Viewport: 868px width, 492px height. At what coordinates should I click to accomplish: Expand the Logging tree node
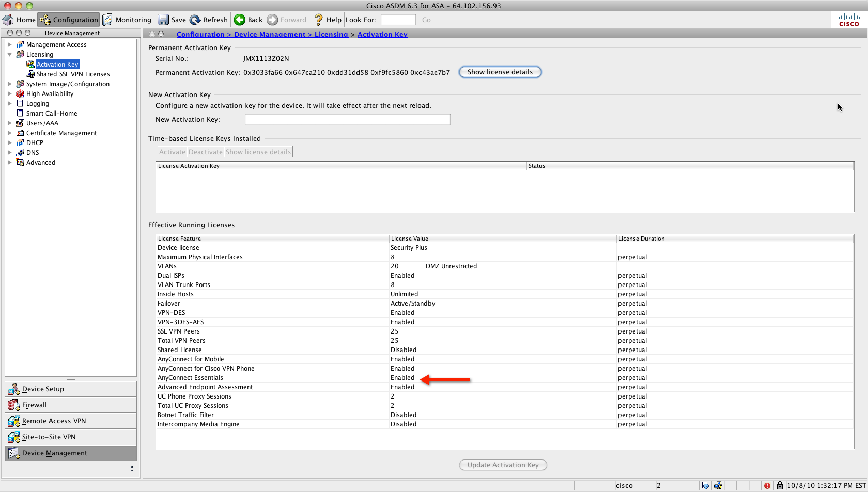coord(9,104)
